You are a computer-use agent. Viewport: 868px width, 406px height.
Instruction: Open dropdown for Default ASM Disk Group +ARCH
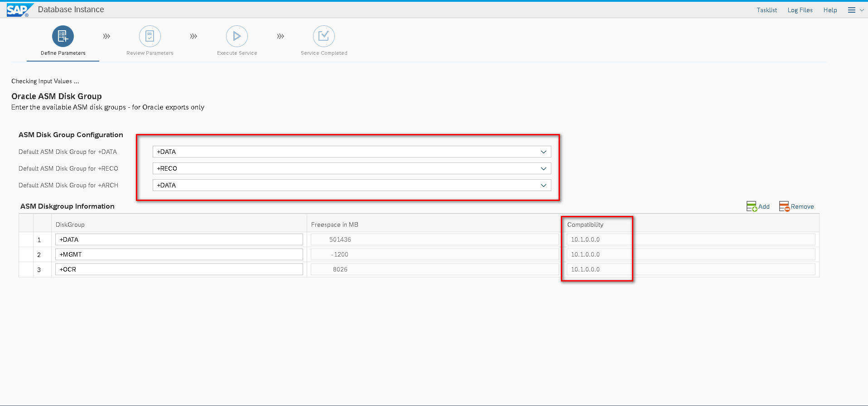(x=544, y=185)
